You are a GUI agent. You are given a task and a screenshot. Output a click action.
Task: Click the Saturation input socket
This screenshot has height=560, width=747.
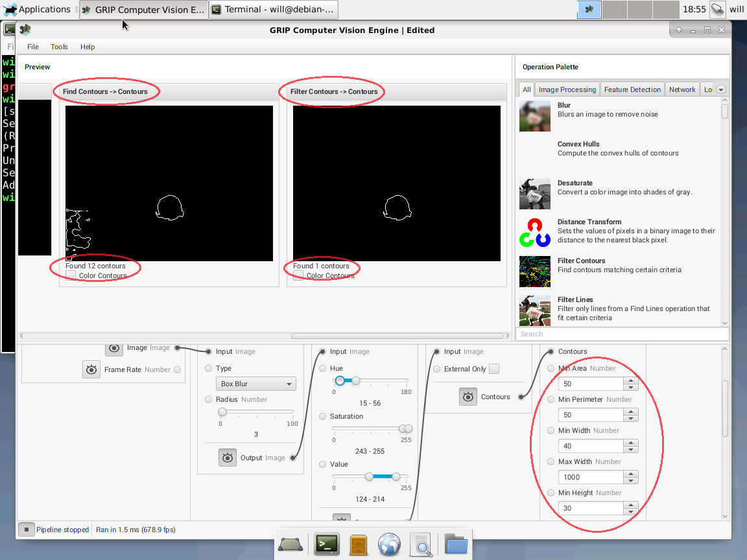point(322,416)
